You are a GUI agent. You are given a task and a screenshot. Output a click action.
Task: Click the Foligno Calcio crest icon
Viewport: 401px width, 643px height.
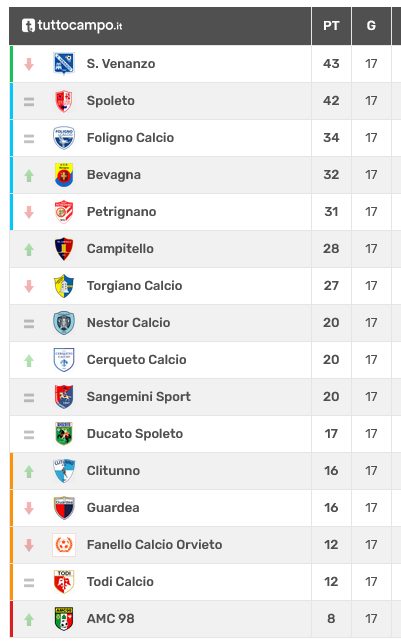tap(64, 138)
